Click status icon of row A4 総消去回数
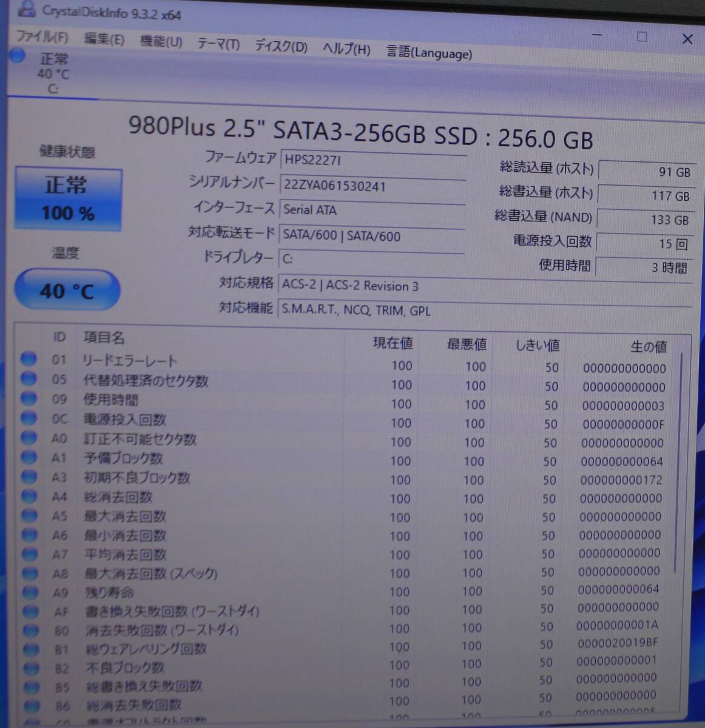705x728 pixels. [x=29, y=496]
